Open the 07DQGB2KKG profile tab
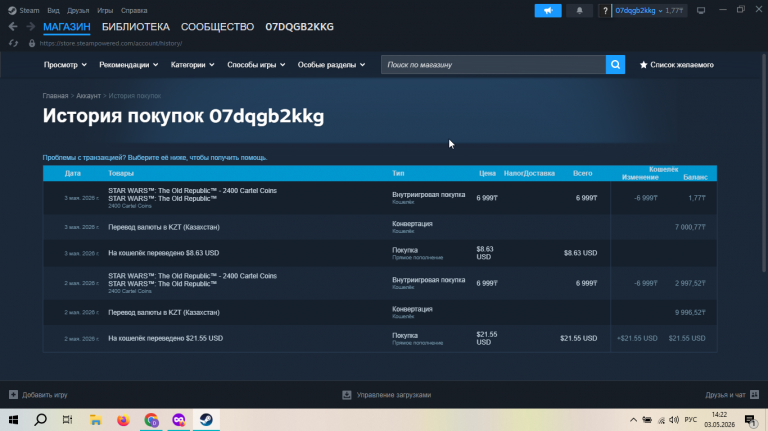 point(299,27)
